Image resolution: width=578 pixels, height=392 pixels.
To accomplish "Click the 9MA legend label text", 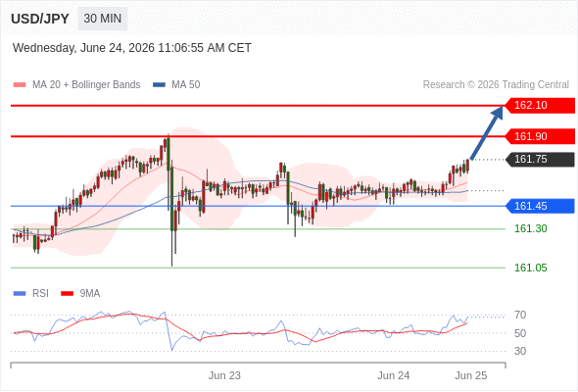I will pyautogui.click(x=90, y=294).
